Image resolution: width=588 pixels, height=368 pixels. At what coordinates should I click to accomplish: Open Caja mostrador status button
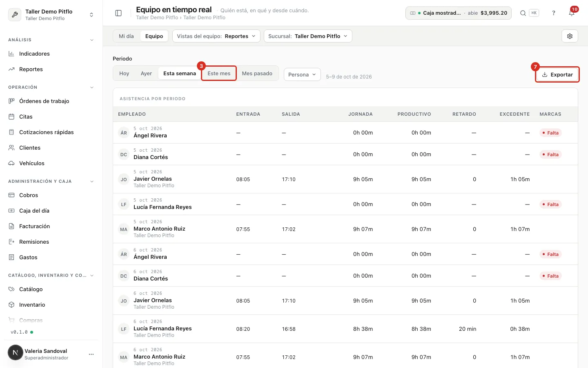pyautogui.click(x=458, y=13)
